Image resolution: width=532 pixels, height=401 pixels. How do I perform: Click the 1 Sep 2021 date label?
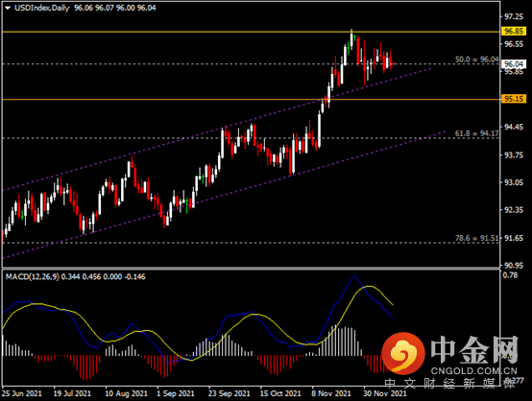[176, 393]
